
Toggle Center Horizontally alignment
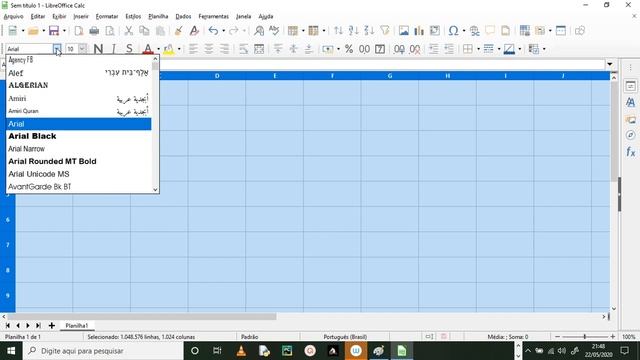point(209,49)
